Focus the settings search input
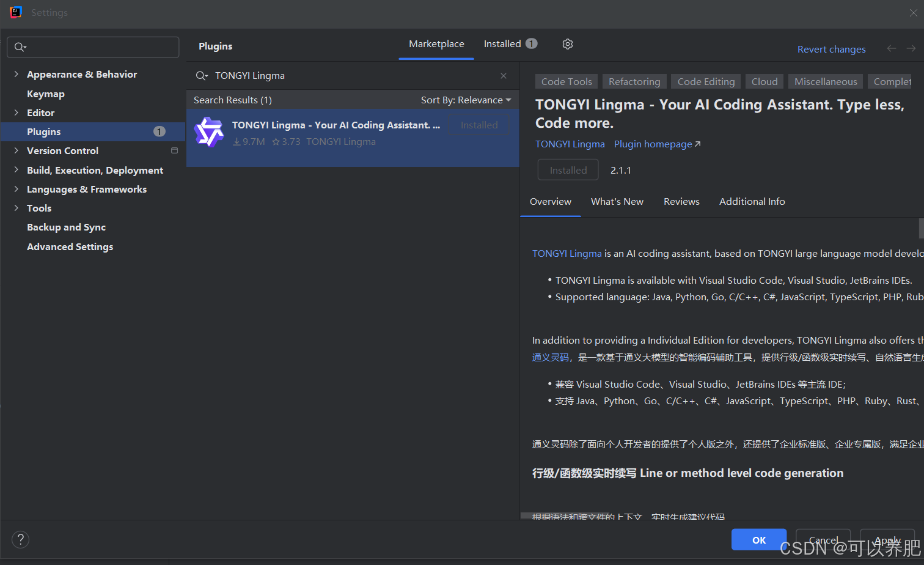 pos(93,47)
